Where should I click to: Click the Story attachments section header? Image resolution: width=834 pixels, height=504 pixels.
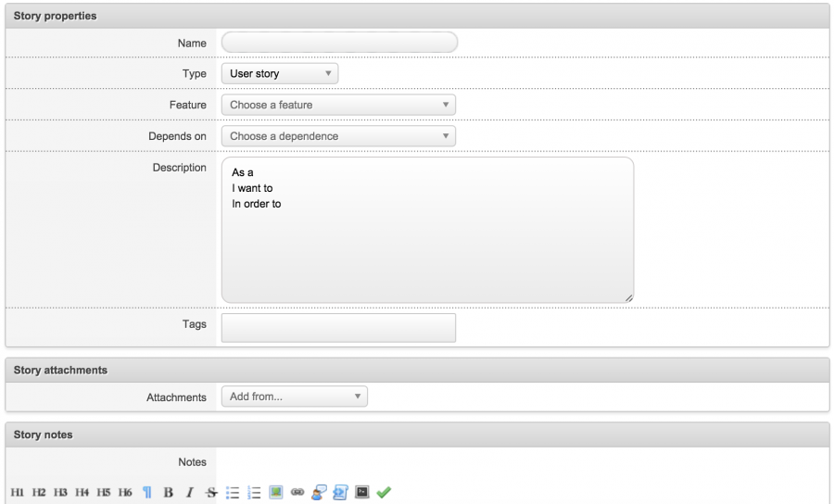click(x=418, y=370)
